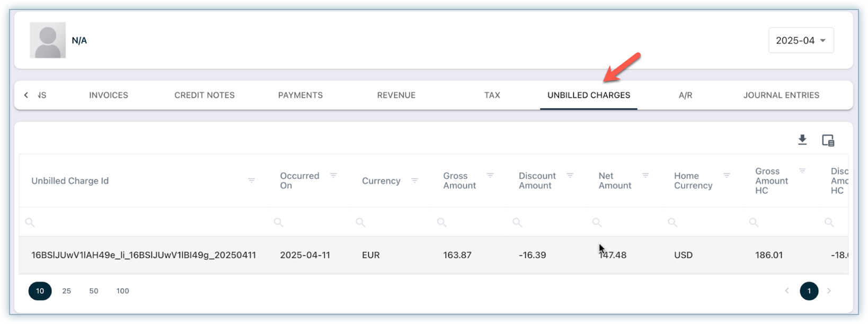Image resolution: width=868 pixels, height=324 pixels.
Task: Click filter icon on Discount Amount column
Action: coord(570,176)
